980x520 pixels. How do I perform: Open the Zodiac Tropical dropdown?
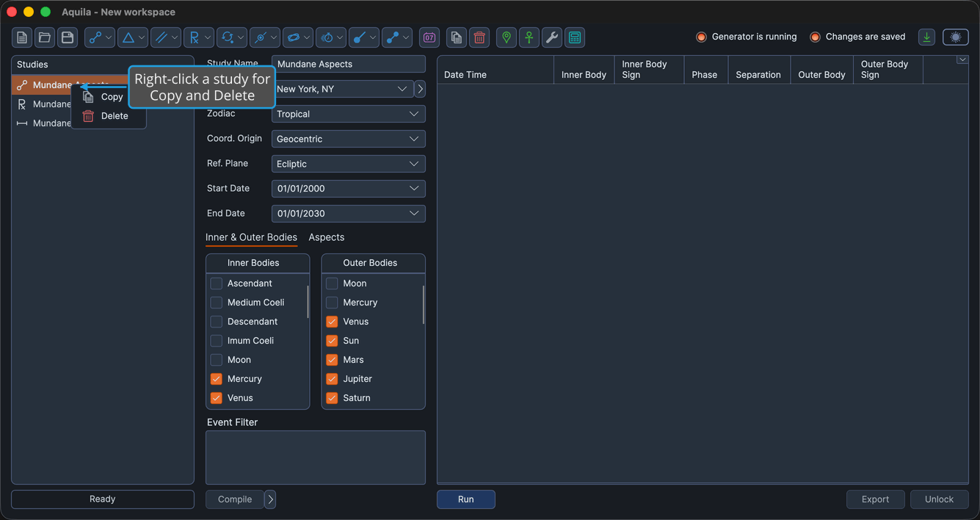pyautogui.click(x=349, y=114)
